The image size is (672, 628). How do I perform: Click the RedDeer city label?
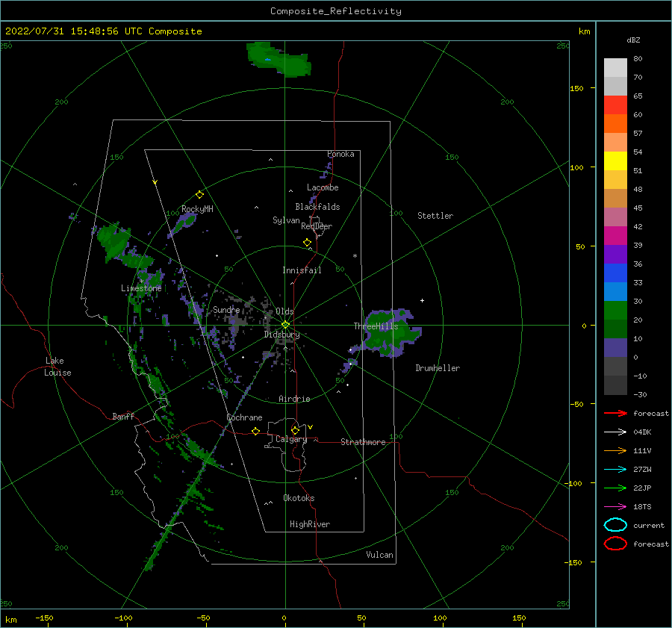[x=317, y=226]
